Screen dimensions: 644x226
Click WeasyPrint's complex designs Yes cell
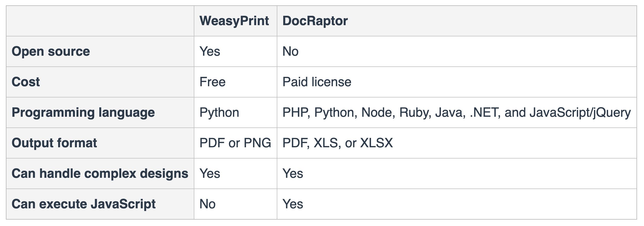[210, 174]
